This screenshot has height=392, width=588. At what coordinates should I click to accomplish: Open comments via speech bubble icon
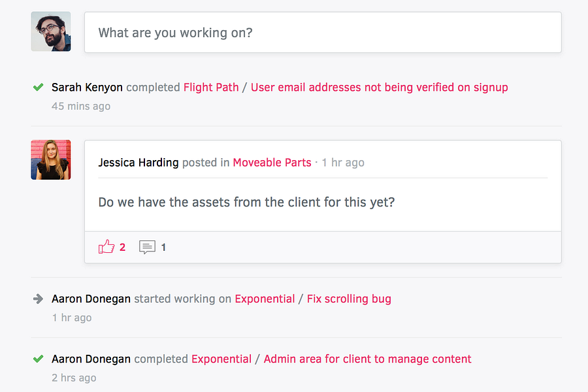tap(147, 248)
